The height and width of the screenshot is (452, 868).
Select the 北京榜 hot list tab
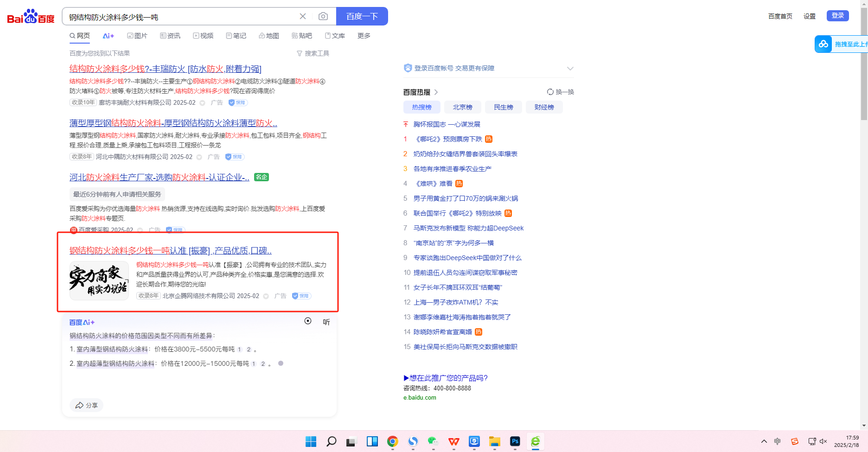[462, 107]
